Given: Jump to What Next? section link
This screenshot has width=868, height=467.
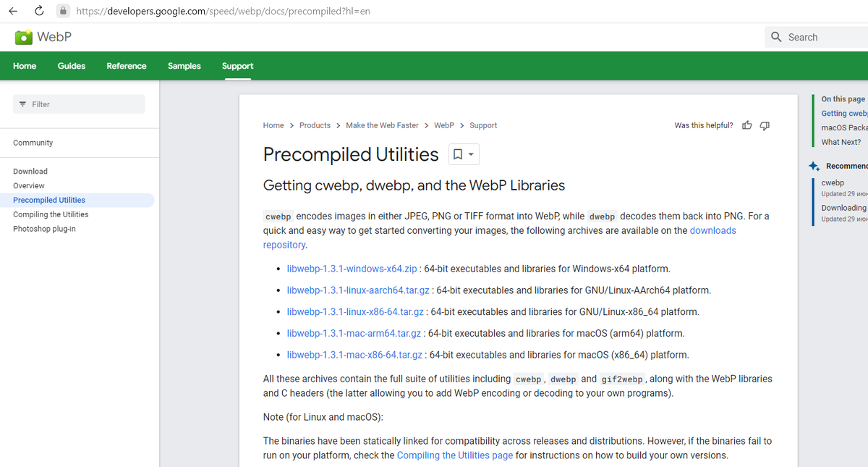Looking at the screenshot, I should (841, 142).
